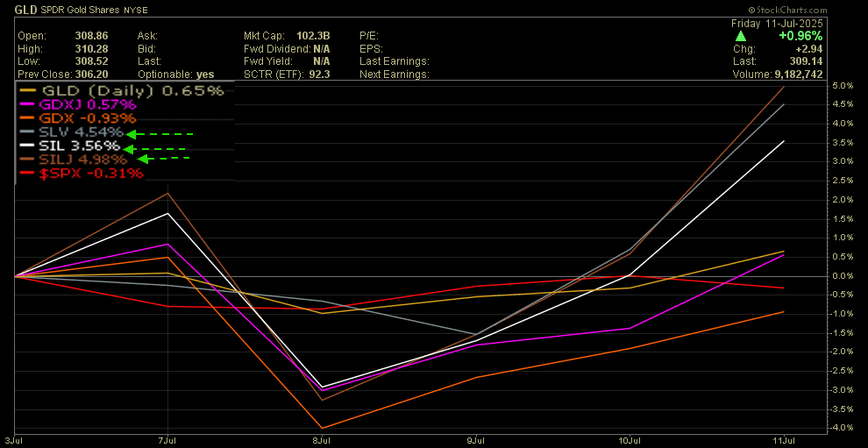Click the Prev Close value 306.20

[91, 75]
